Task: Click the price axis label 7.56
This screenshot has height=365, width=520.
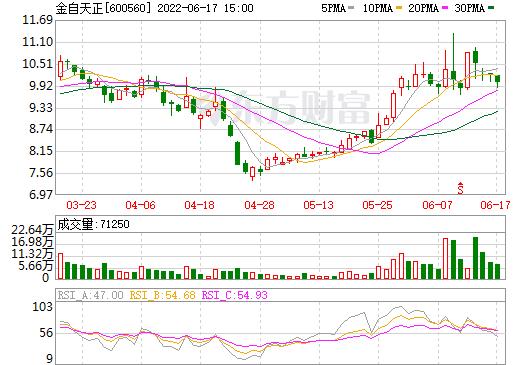Action: pyautogui.click(x=41, y=173)
